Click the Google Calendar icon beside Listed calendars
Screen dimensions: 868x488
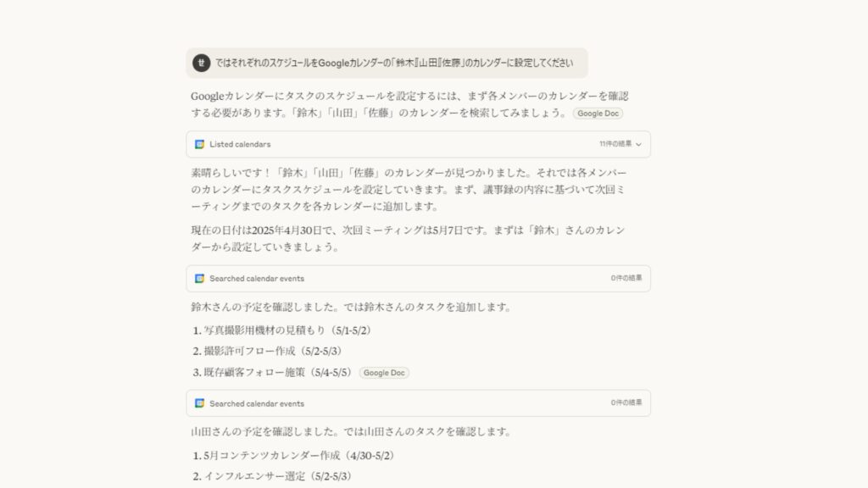click(x=199, y=144)
